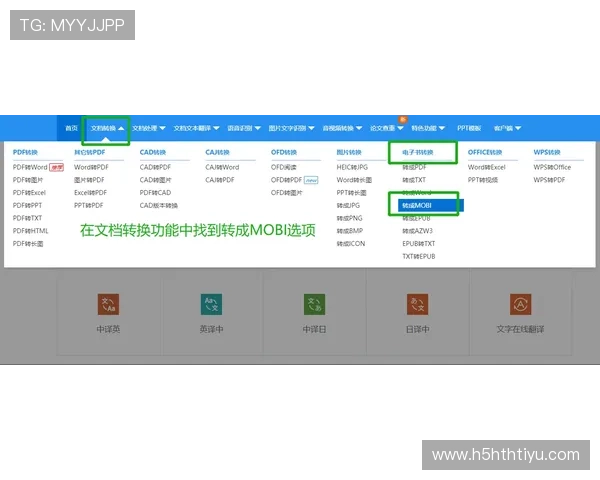The image size is (600, 480).
Task: Open the 中译英 translation icon tile
Action: (x=108, y=304)
